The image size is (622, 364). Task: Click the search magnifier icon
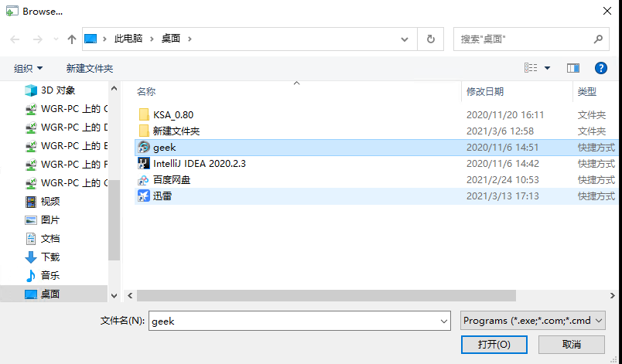tap(598, 39)
